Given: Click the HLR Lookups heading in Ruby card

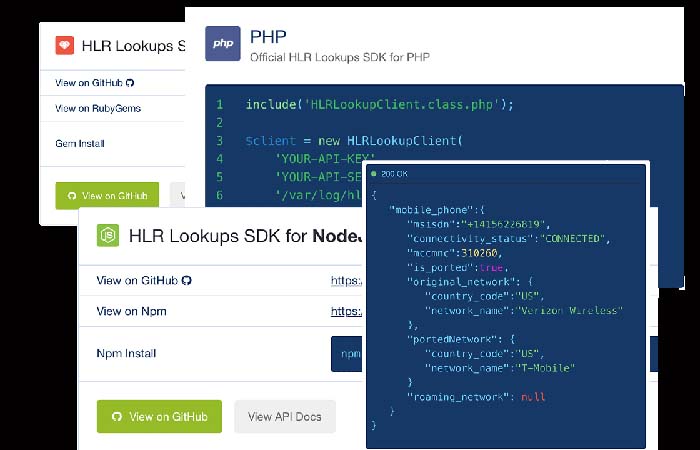Looking at the screenshot, I should click(133, 46).
